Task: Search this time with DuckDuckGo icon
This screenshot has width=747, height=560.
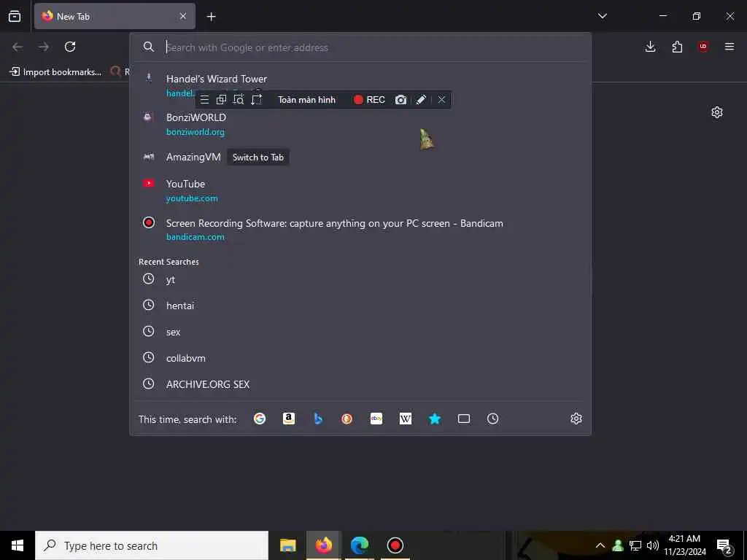Action: click(347, 419)
